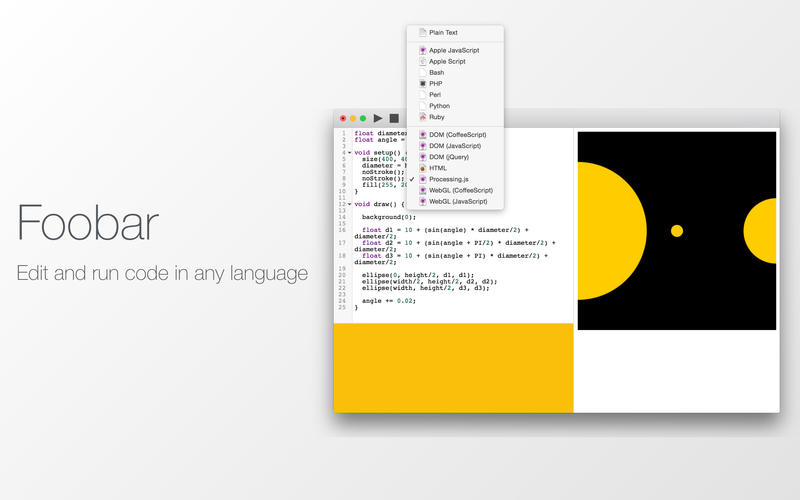Click the code line "angle += 0.02;"
The image size is (800, 500).
click(x=389, y=301)
